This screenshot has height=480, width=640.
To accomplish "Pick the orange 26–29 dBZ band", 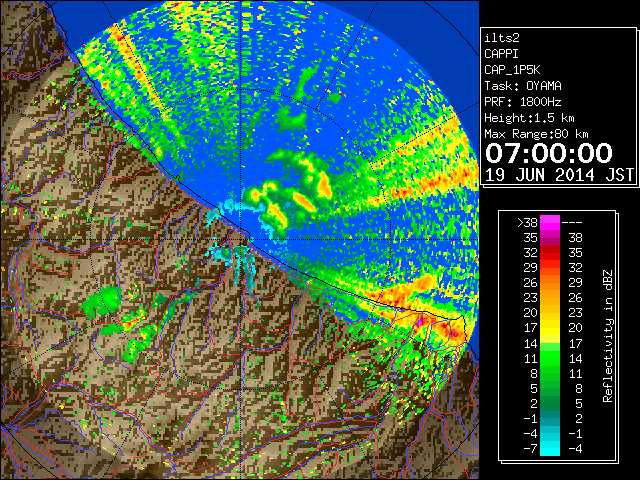I will pyautogui.click(x=550, y=283).
